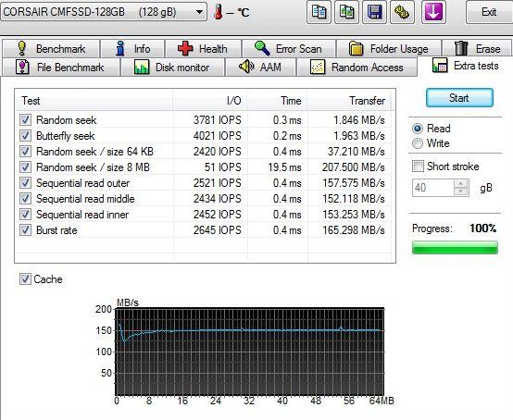Screen dimensions: 513x420
Task: Decrease short stroke size with down arrow
Action: click(461, 191)
